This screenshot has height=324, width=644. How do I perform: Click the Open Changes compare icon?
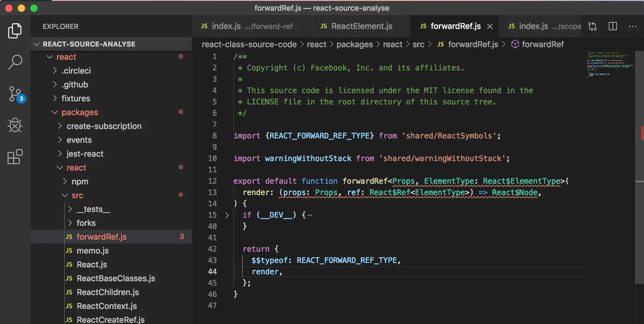(x=592, y=26)
